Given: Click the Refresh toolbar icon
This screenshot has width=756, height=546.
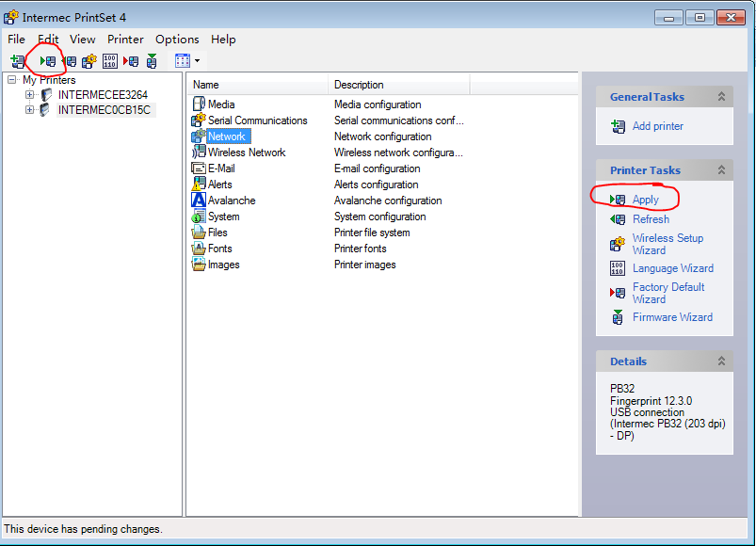Looking at the screenshot, I should 69,61.
